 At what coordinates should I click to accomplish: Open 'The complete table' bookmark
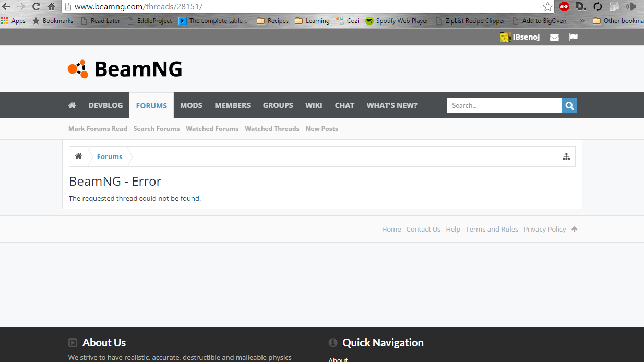click(x=214, y=21)
